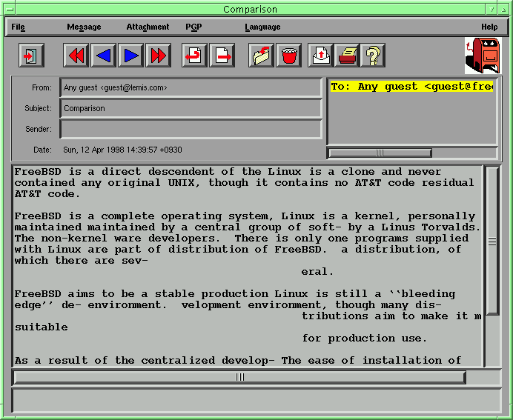Click the save to folder icon

click(x=261, y=56)
